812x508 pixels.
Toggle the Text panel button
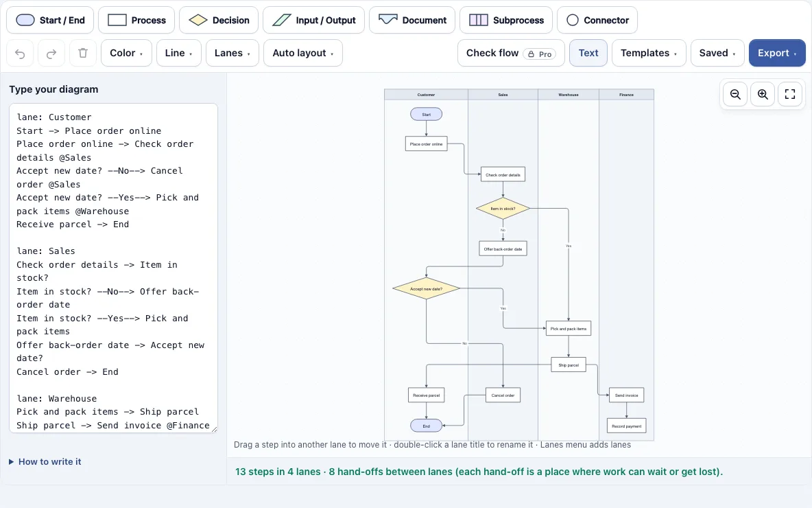point(588,53)
